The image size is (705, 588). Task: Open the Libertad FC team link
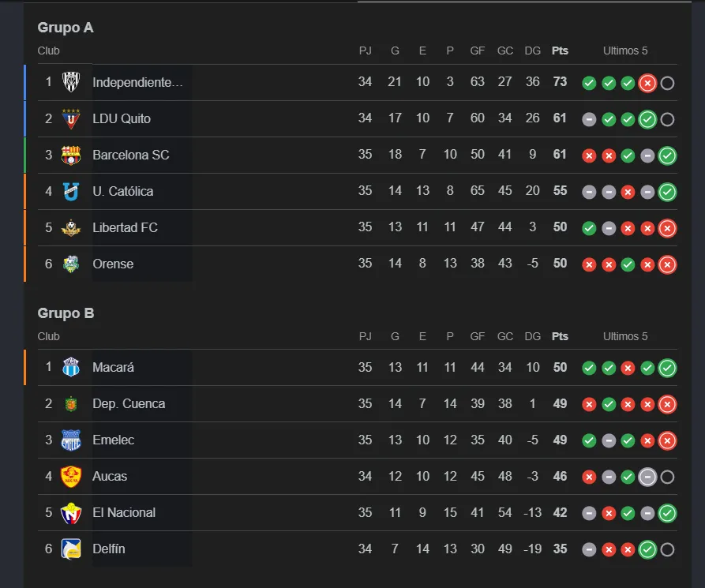125,227
